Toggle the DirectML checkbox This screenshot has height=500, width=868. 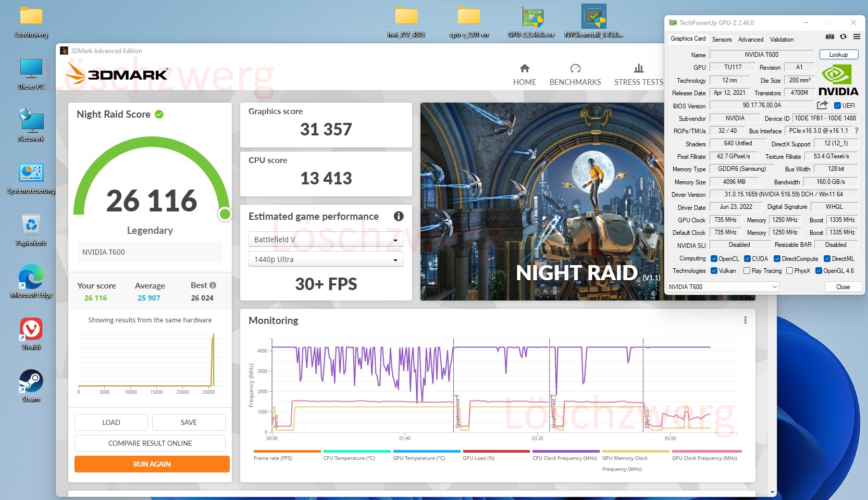point(827,259)
